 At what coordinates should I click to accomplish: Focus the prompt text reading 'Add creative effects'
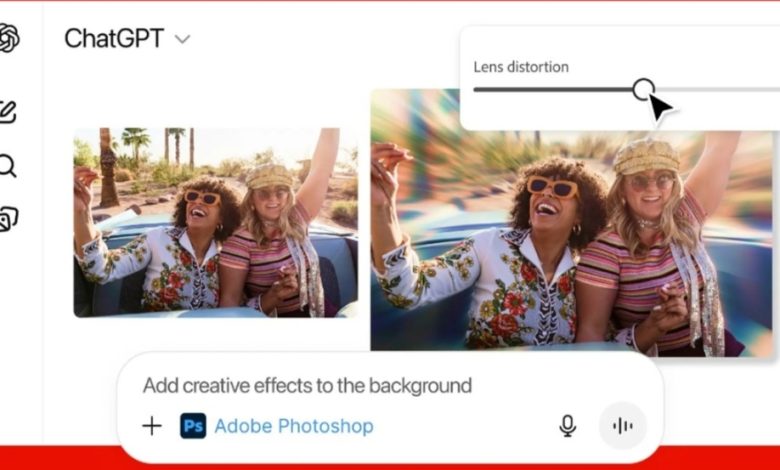click(307, 385)
